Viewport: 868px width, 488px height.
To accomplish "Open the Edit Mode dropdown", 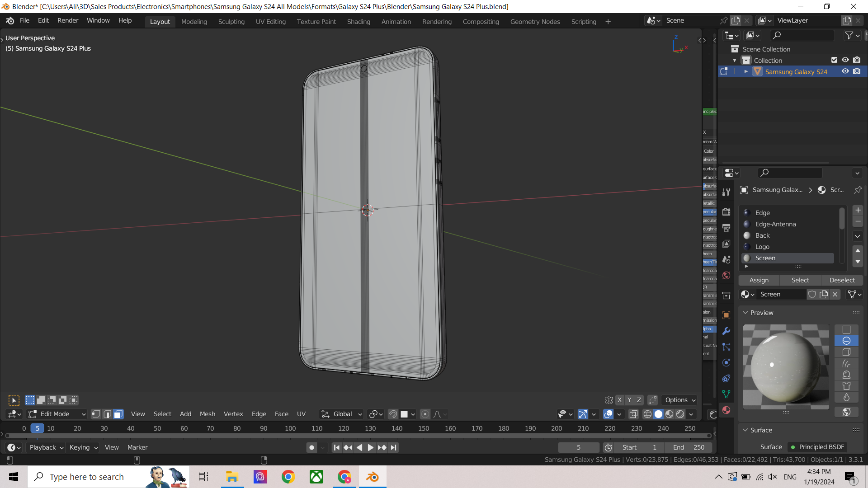I will 57,414.
